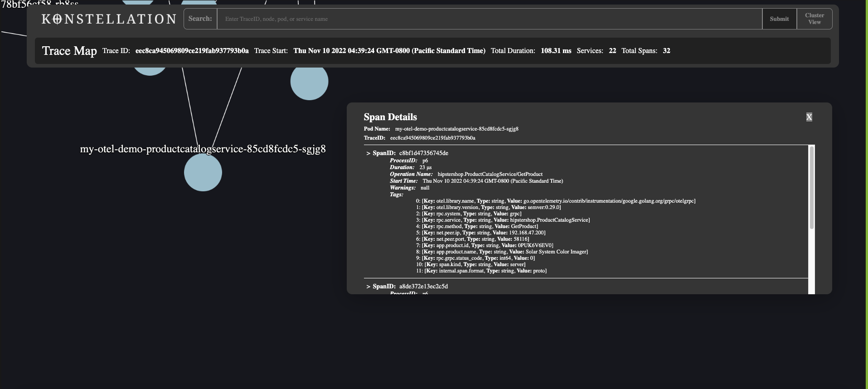The image size is (868, 389).
Task: Click the span Start Time value
Action: point(493,181)
